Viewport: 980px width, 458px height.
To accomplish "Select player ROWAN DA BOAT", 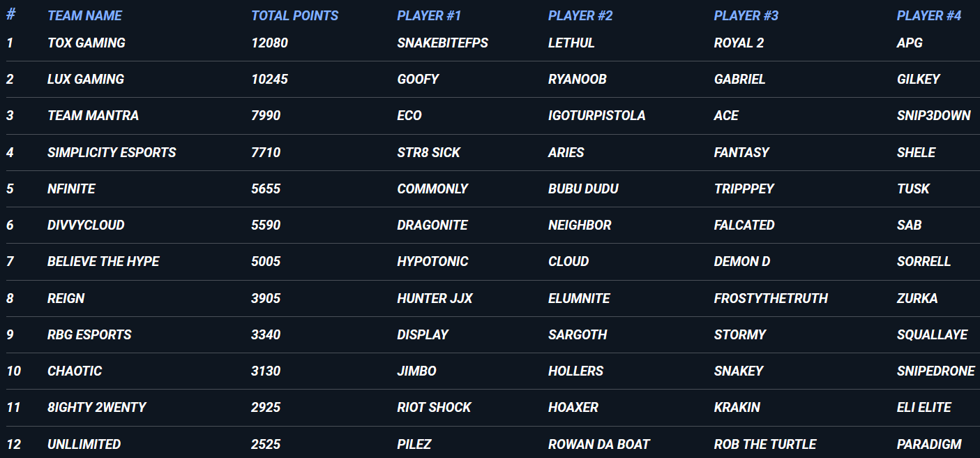I will pos(598,444).
